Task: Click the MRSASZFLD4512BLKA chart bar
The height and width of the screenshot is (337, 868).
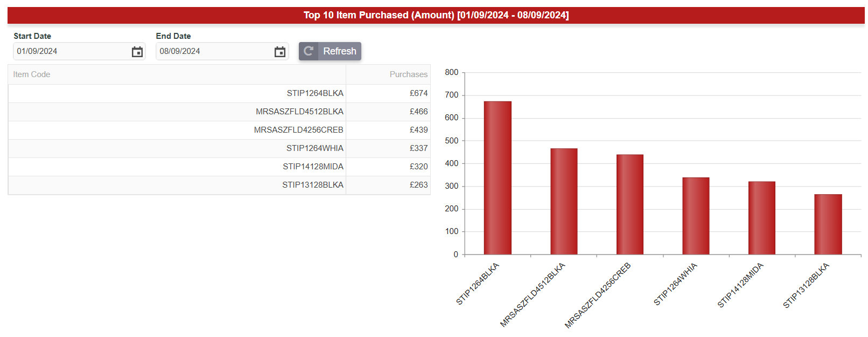Action: (564, 201)
